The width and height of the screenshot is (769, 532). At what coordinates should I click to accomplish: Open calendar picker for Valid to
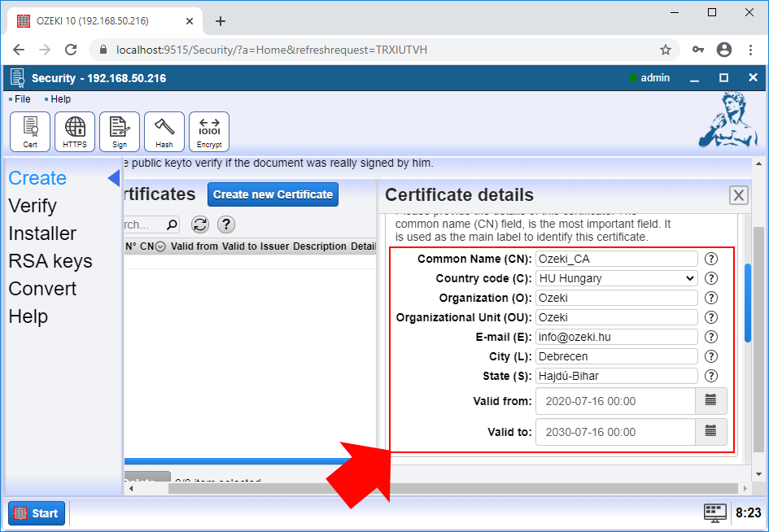710,432
